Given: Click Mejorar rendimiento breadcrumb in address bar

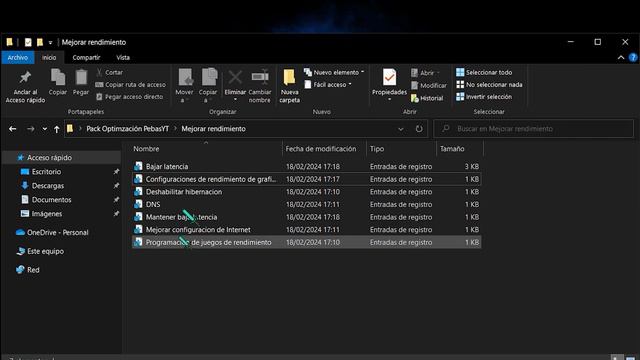Looking at the screenshot, I should (213, 129).
